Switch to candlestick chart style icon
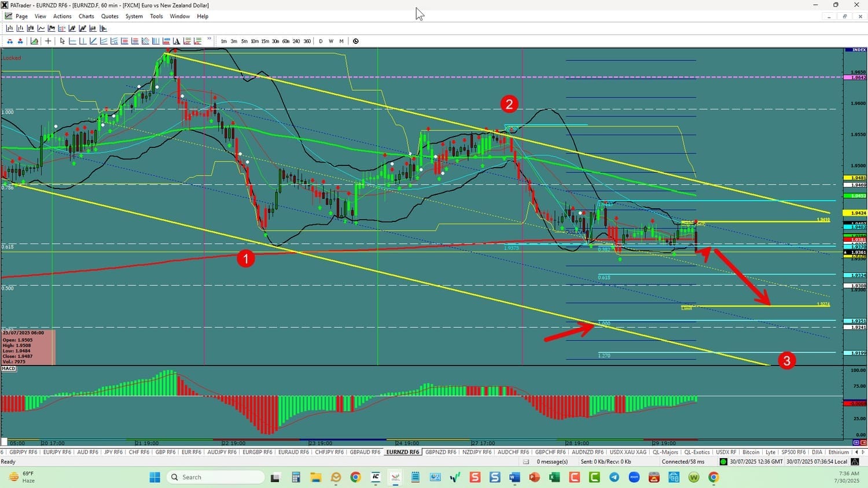 [31, 28]
